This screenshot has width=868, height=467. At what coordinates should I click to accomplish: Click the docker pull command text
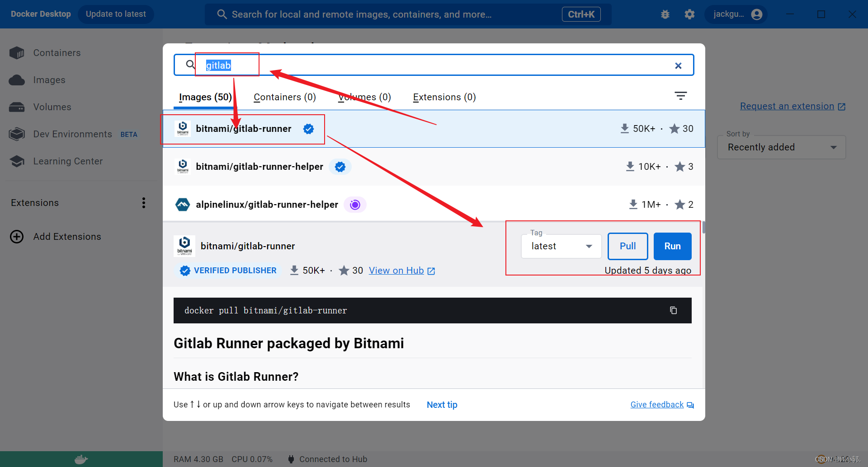266,310
